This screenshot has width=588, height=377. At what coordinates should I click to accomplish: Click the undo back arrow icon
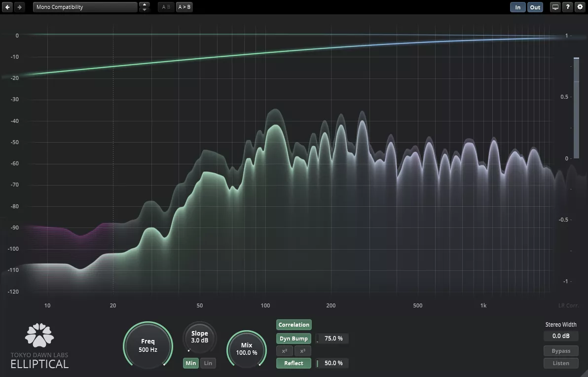click(x=8, y=7)
